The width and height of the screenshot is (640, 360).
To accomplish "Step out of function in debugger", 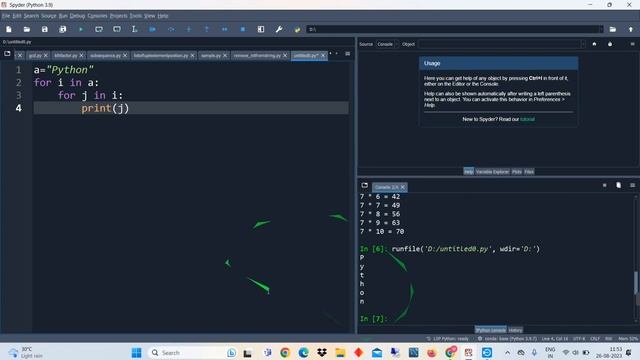I will (x=207, y=29).
